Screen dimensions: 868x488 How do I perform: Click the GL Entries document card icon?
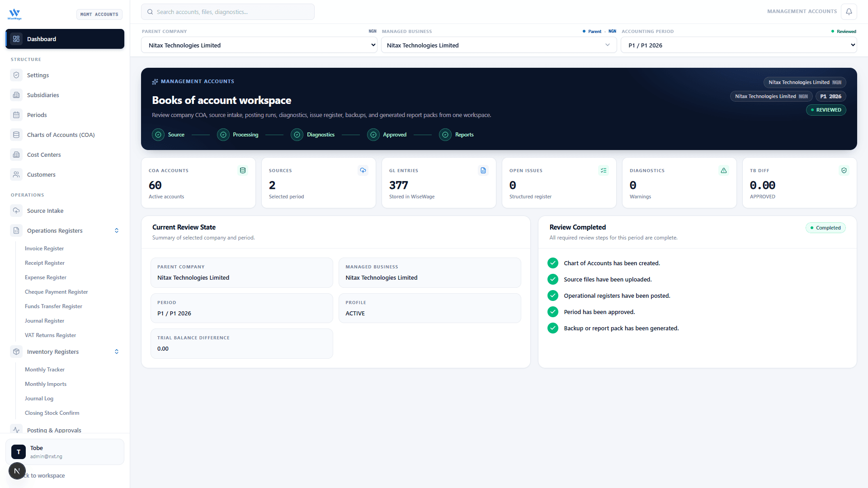(x=483, y=170)
